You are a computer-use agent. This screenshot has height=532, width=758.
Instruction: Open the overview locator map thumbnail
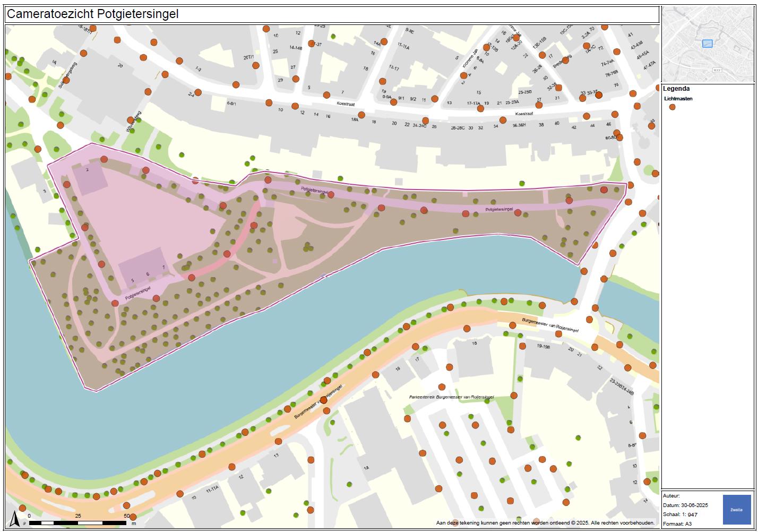[x=708, y=45]
